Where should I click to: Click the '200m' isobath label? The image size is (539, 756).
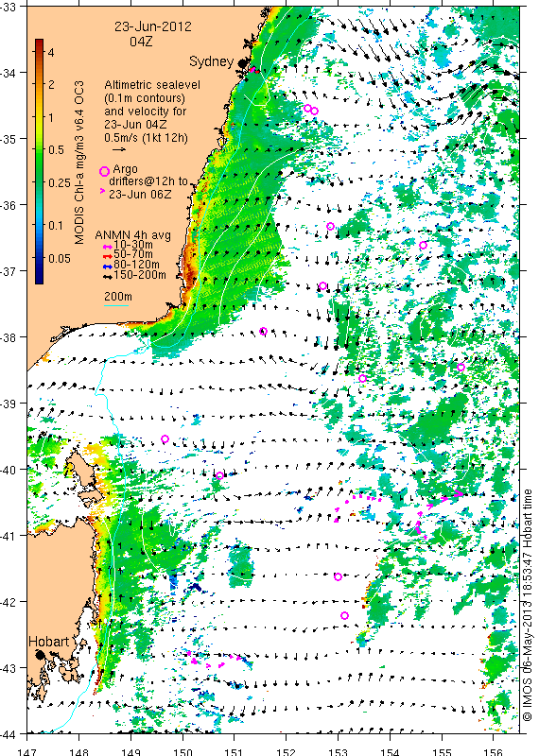click(x=118, y=297)
